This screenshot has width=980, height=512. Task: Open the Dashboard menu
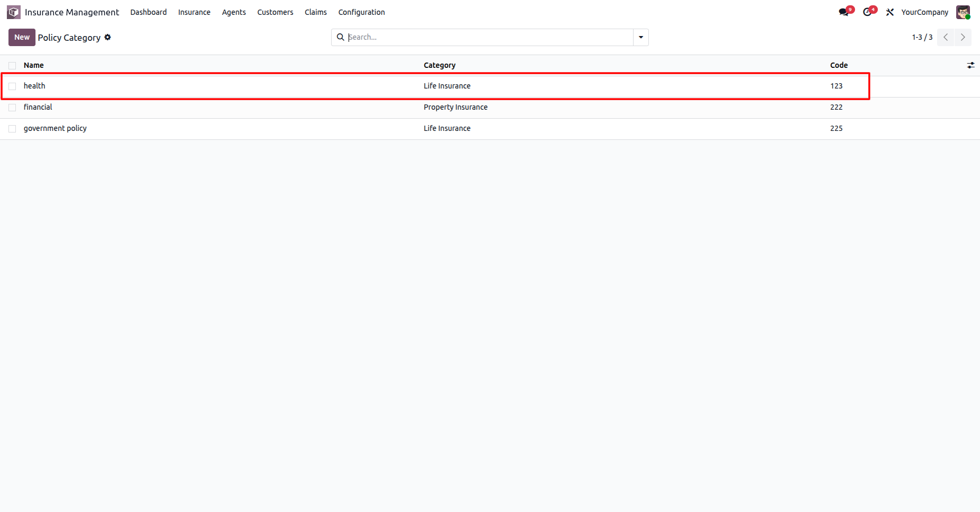148,12
